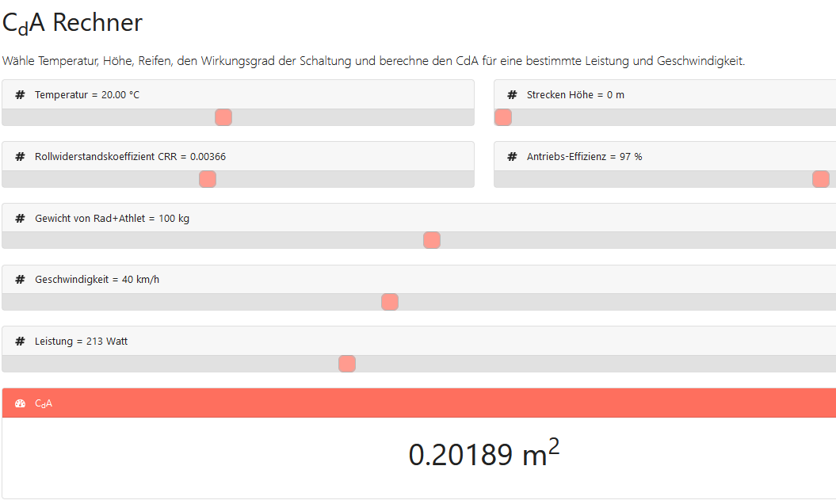
Task: Click the Temperatur = 20.00 °C label
Action: point(87,95)
